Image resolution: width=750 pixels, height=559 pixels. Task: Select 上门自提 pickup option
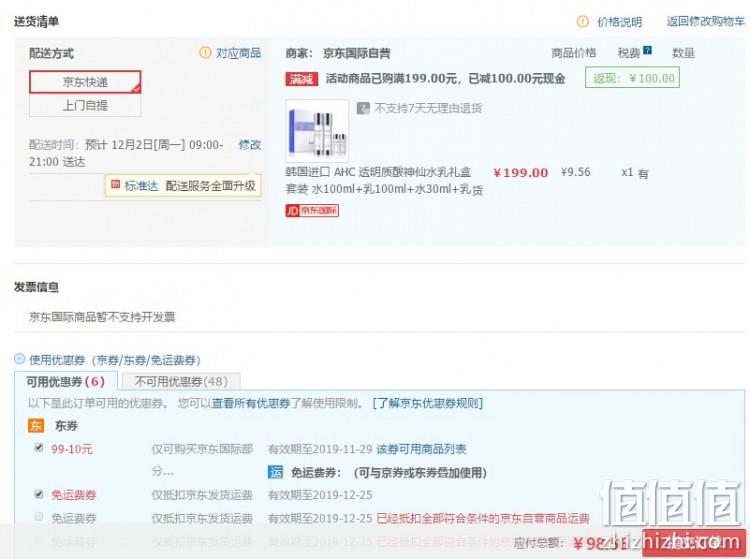coord(85,105)
